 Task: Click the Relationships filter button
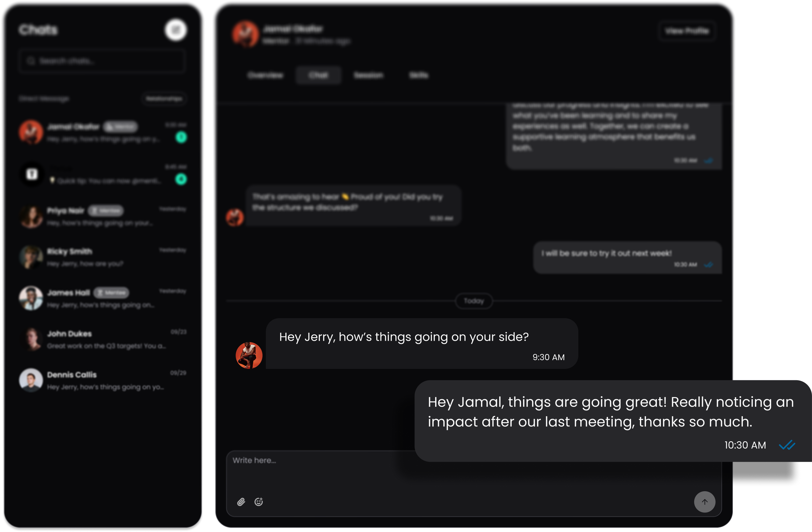point(164,99)
